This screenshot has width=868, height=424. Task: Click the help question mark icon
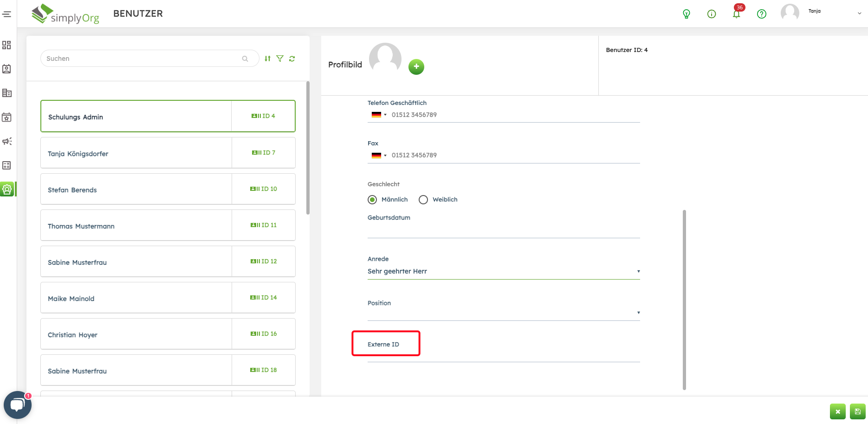761,14
